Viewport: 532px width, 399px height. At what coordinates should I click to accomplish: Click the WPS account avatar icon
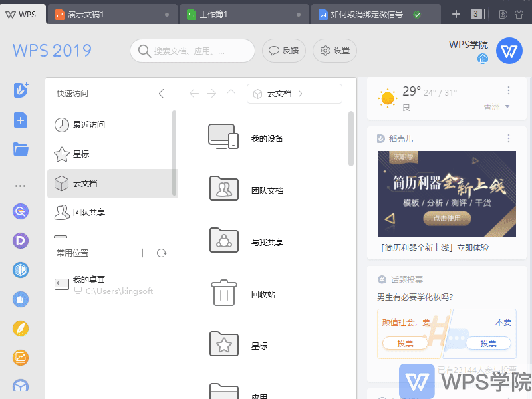(509, 51)
